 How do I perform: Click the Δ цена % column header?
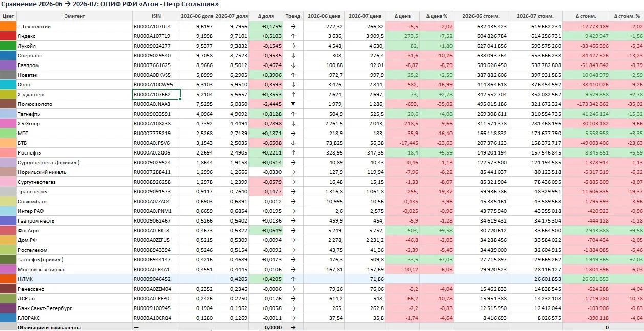click(437, 16)
